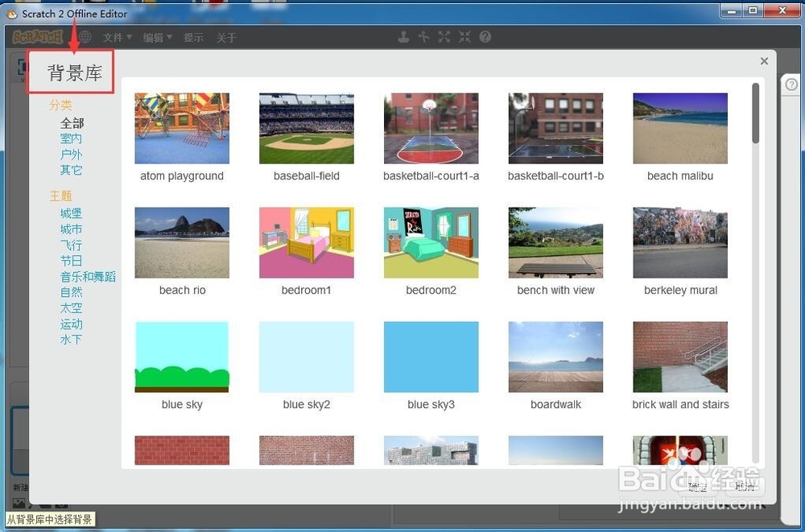Filter backdrops by 城堡 theme
The image size is (805, 532).
[x=71, y=213]
